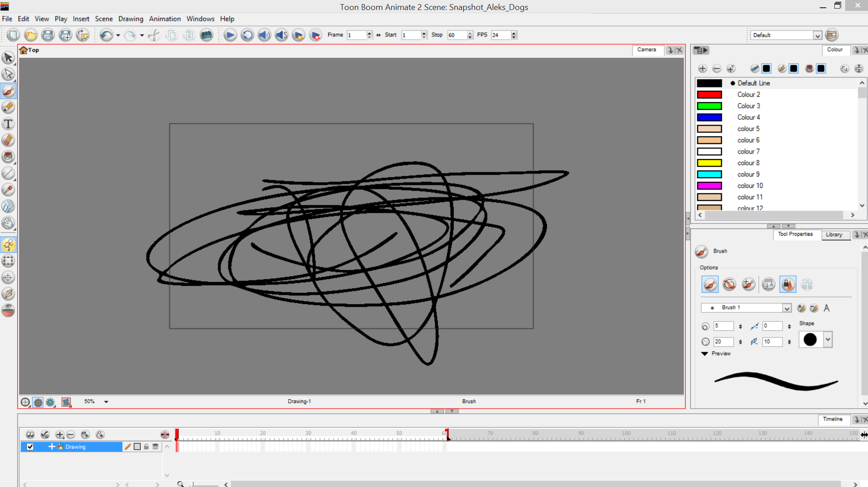868x487 pixels.
Task: Click the Play button in playback toolbar
Action: [230, 35]
